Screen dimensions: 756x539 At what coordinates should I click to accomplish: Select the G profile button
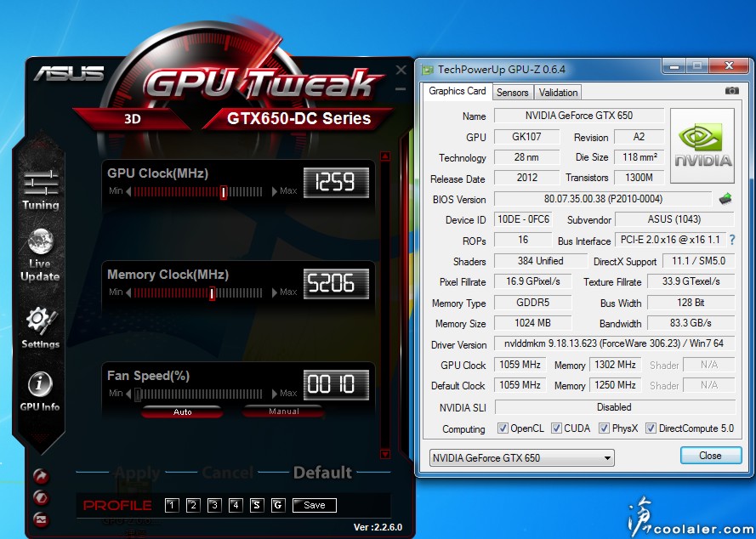(278, 505)
